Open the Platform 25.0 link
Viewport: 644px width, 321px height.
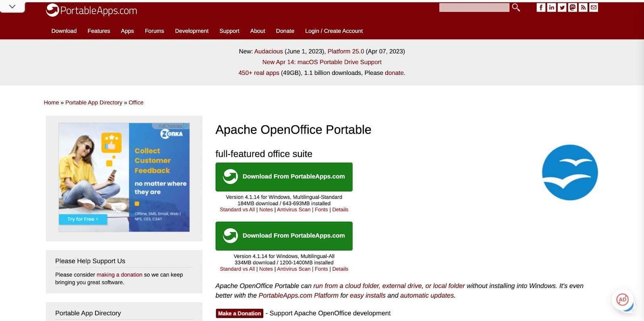tap(346, 51)
